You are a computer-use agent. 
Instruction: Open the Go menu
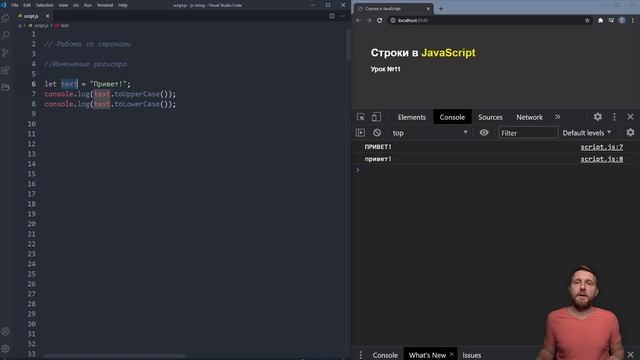point(76,5)
